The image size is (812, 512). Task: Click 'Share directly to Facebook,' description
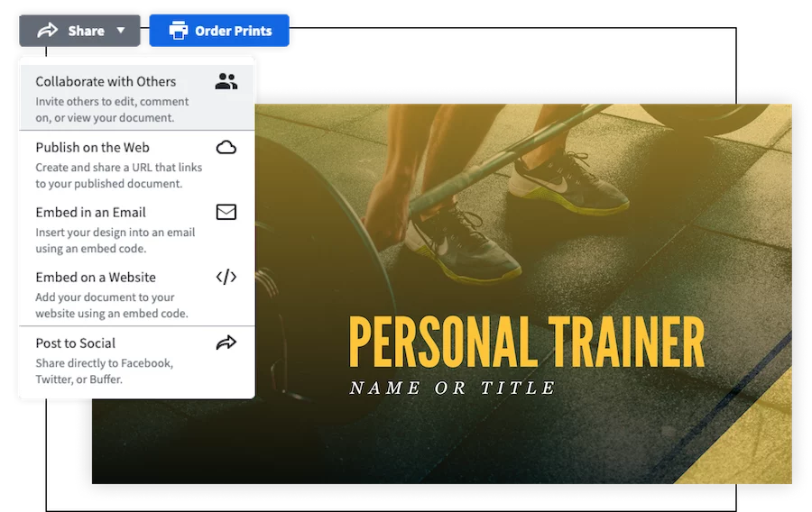104,363
